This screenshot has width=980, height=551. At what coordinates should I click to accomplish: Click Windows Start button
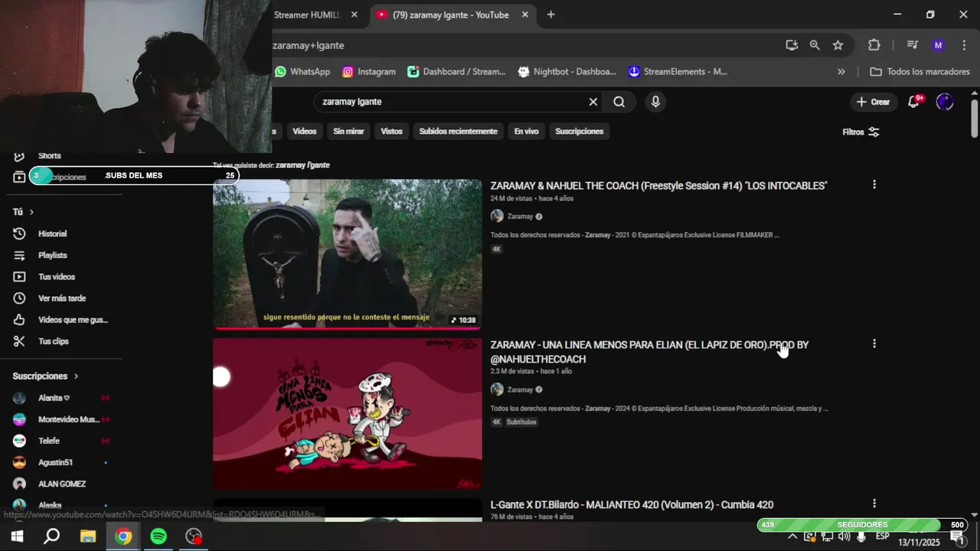[17, 536]
